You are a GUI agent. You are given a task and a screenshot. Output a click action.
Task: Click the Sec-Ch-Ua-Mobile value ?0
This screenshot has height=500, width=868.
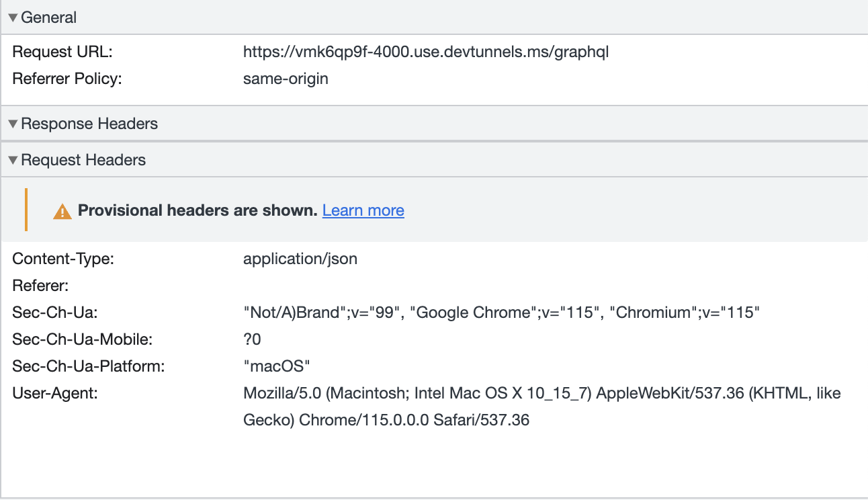click(x=252, y=339)
